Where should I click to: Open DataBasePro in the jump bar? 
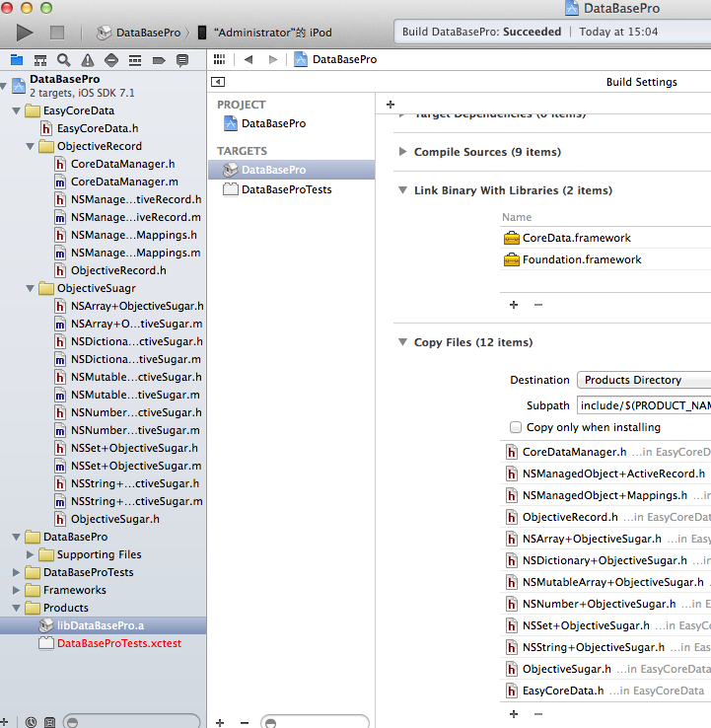tap(336, 59)
